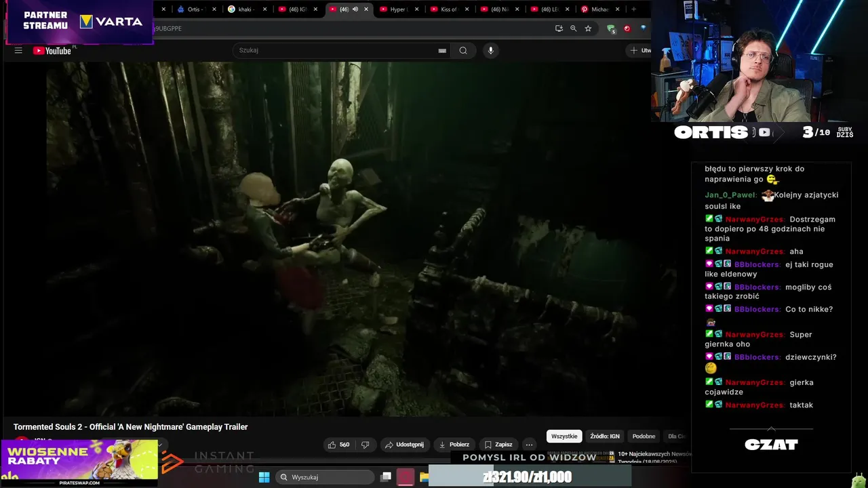Open the YouTube hamburger guide menu
This screenshot has height=488, width=868.
[x=18, y=50]
